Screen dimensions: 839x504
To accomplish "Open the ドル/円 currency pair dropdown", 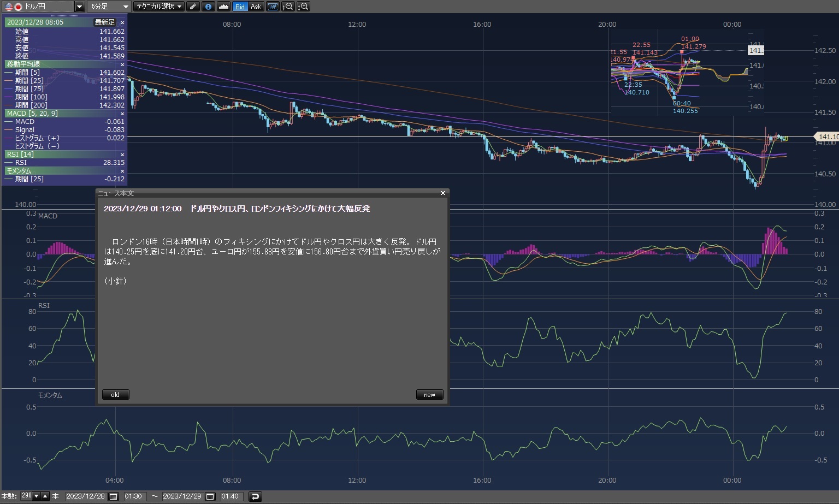I will pyautogui.click(x=80, y=7).
